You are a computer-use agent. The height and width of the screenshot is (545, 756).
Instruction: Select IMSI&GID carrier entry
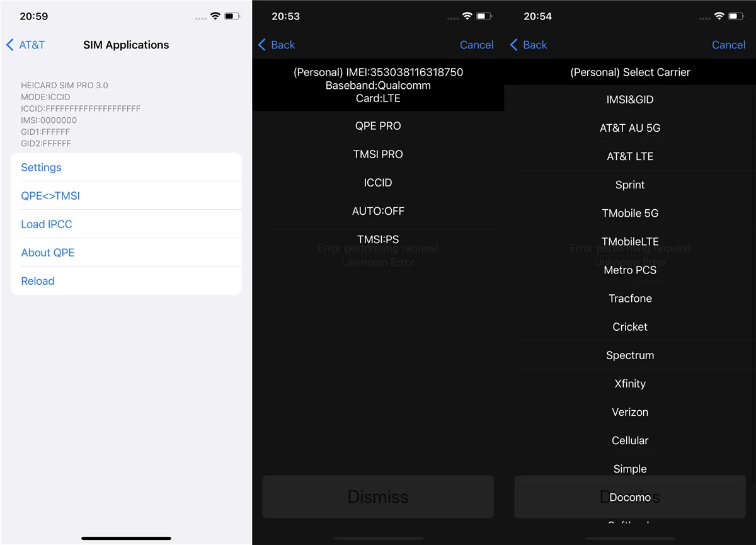point(630,100)
